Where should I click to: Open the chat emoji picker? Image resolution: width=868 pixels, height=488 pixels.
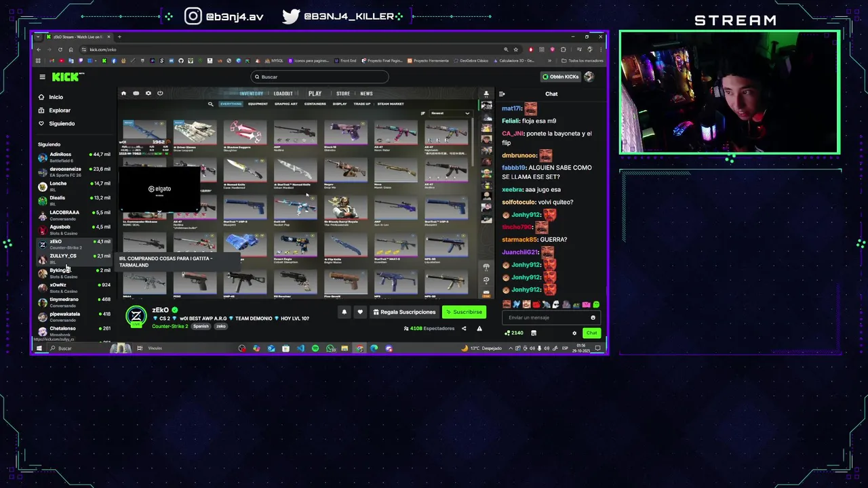(593, 318)
